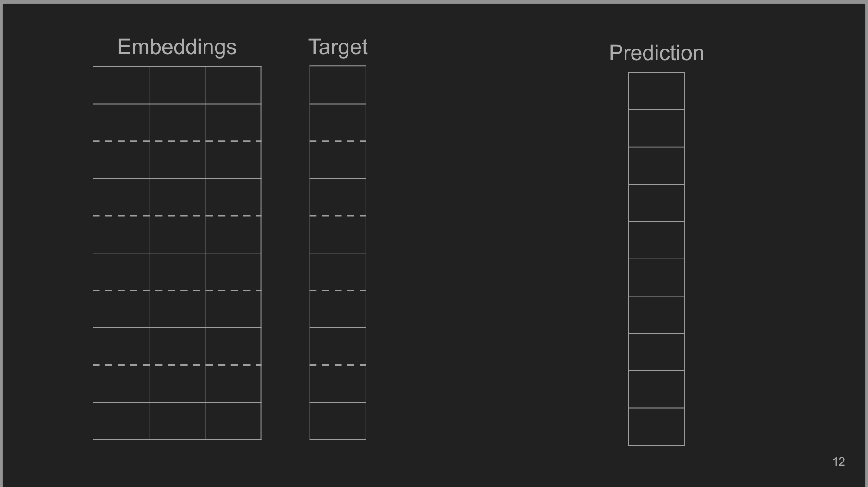Click second cell of the Prediction column
The image size is (868, 487).
point(657,128)
